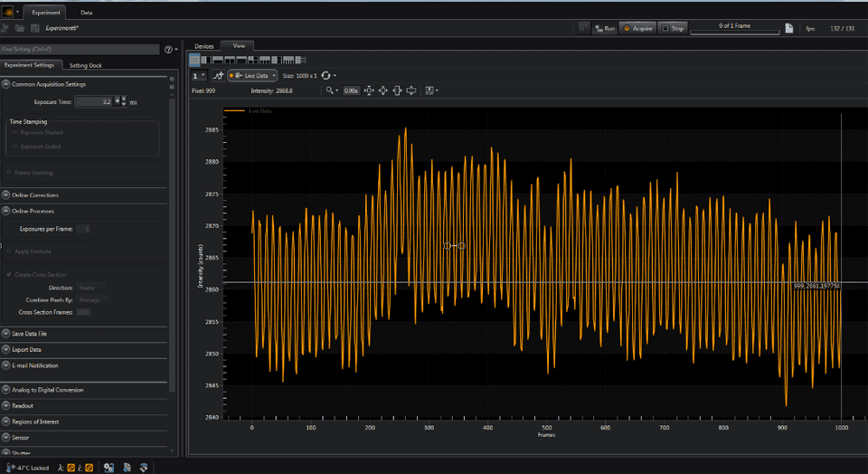
Task: Click the fit-height zoom icon
Action: point(397,90)
